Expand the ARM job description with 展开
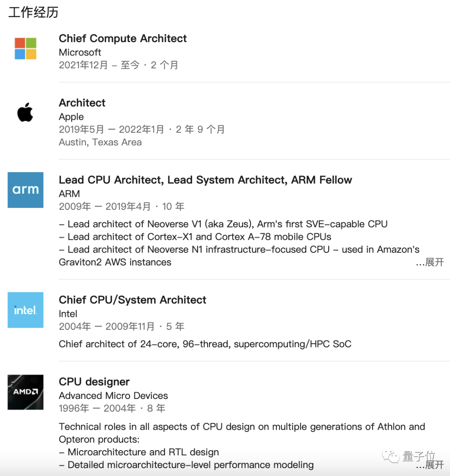The height and width of the screenshot is (476, 450). [x=434, y=262]
